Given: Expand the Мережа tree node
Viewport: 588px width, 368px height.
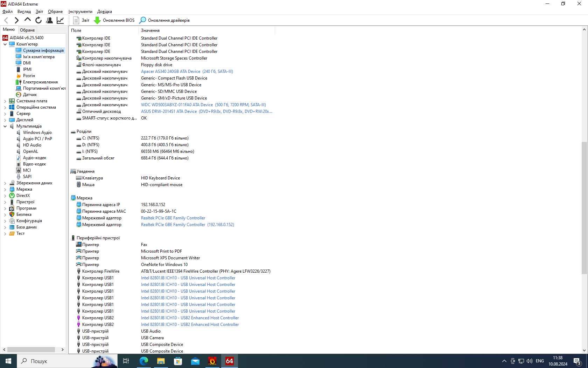Looking at the screenshot, I should 5,189.
